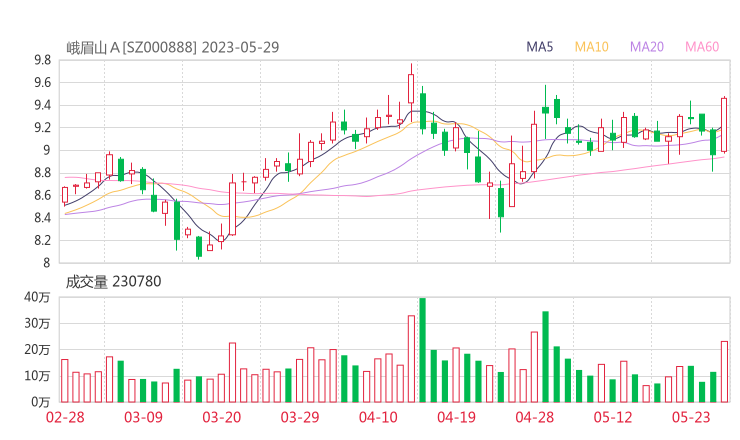
Task: Click the 04-28 date axis label
Action: tap(534, 417)
